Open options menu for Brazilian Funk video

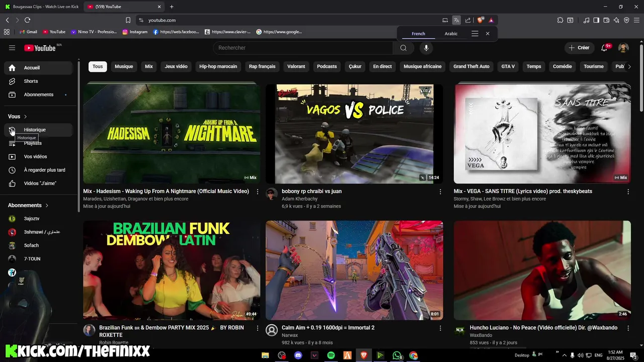pyautogui.click(x=258, y=328)
